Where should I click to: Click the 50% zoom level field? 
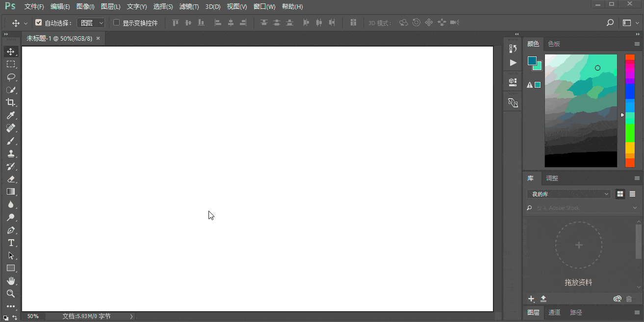33,317
